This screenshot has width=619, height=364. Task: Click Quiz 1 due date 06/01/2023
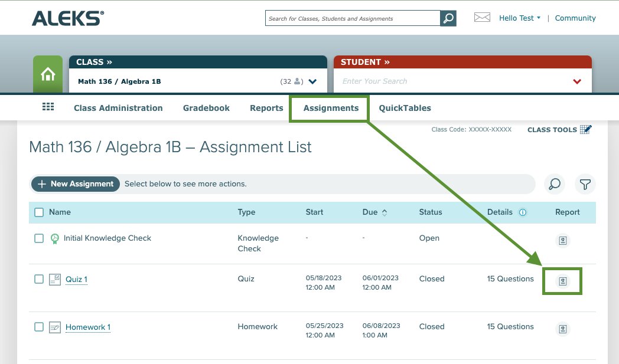point(380,278)
